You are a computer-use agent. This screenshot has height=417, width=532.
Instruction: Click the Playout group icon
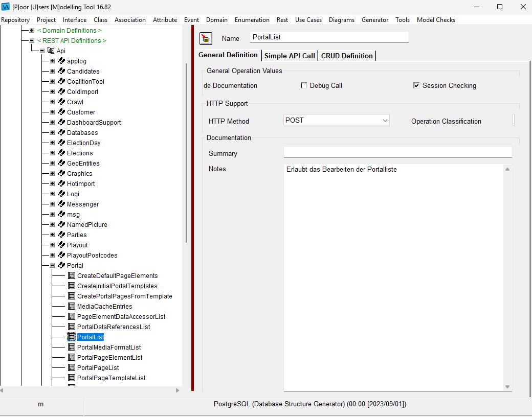61,245
